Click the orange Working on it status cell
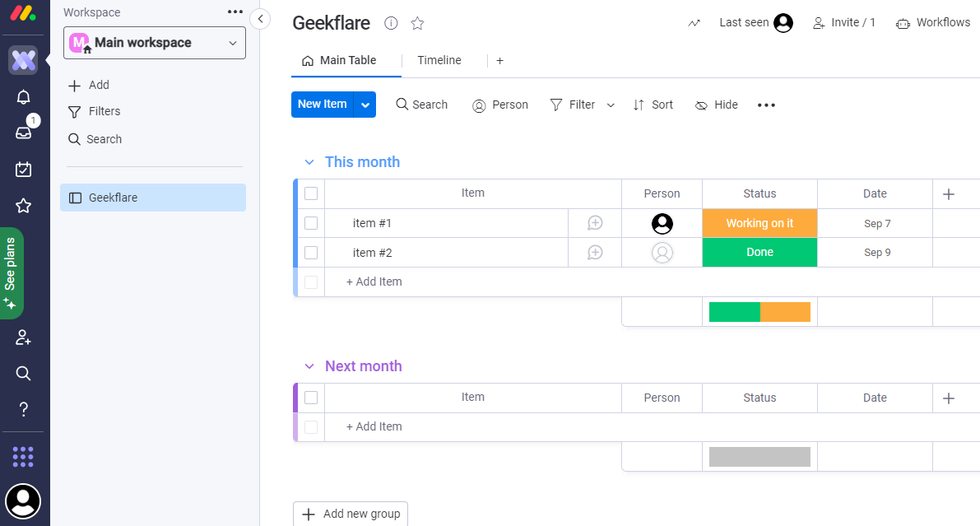The height and width of the screenshot is (526, 980). (759, 223)
